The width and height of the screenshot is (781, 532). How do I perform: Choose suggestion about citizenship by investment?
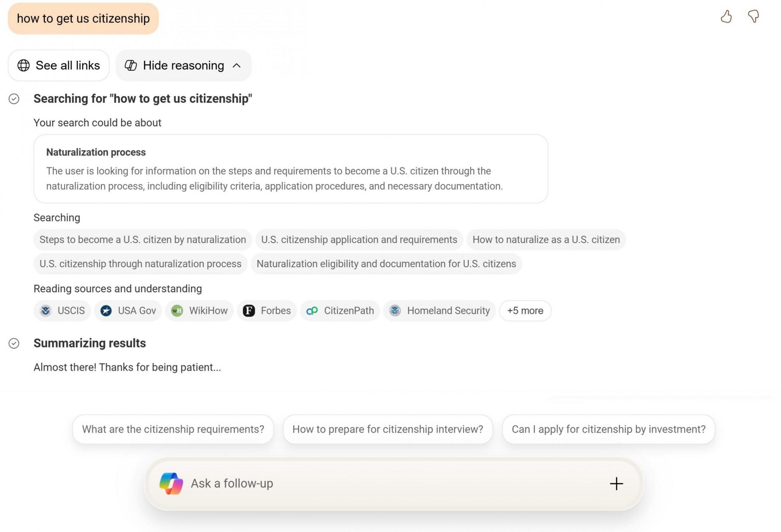tap(609, 429)
